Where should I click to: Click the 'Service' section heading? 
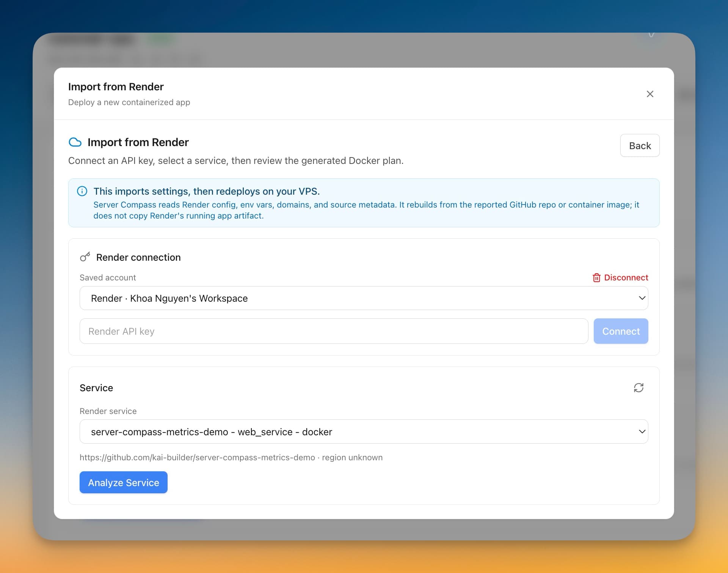coord(96,388)
